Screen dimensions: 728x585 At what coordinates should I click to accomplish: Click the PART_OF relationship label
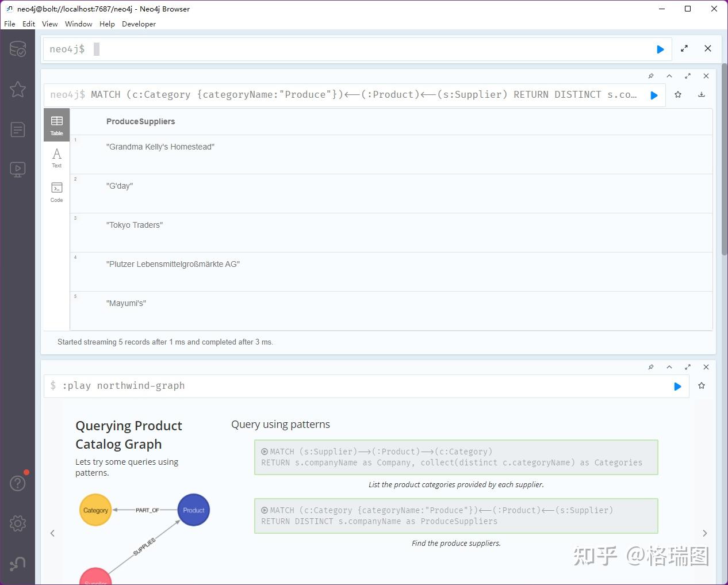(147, 510)
